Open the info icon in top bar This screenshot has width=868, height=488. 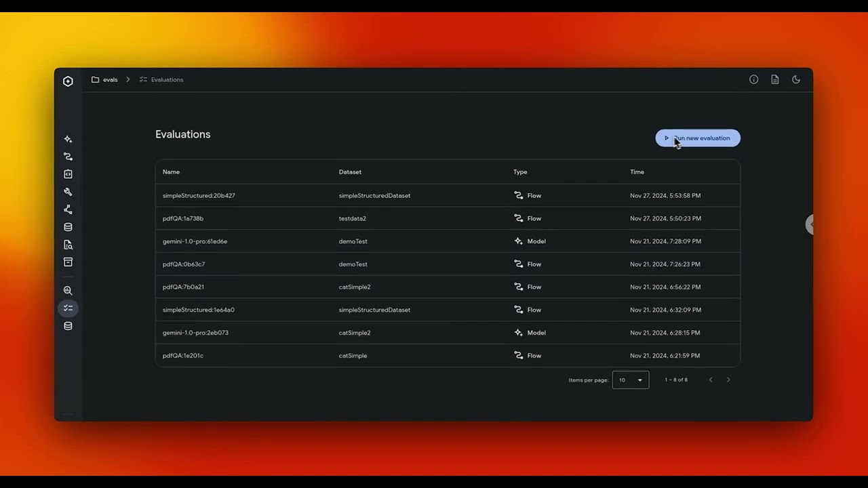pyautogui.click(x=753, y=79)
